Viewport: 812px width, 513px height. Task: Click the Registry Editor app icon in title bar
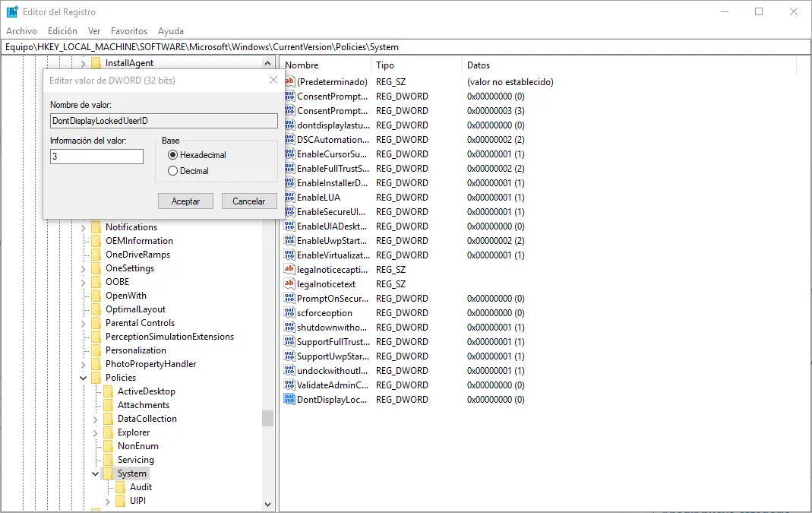click(x=12, y=11)
